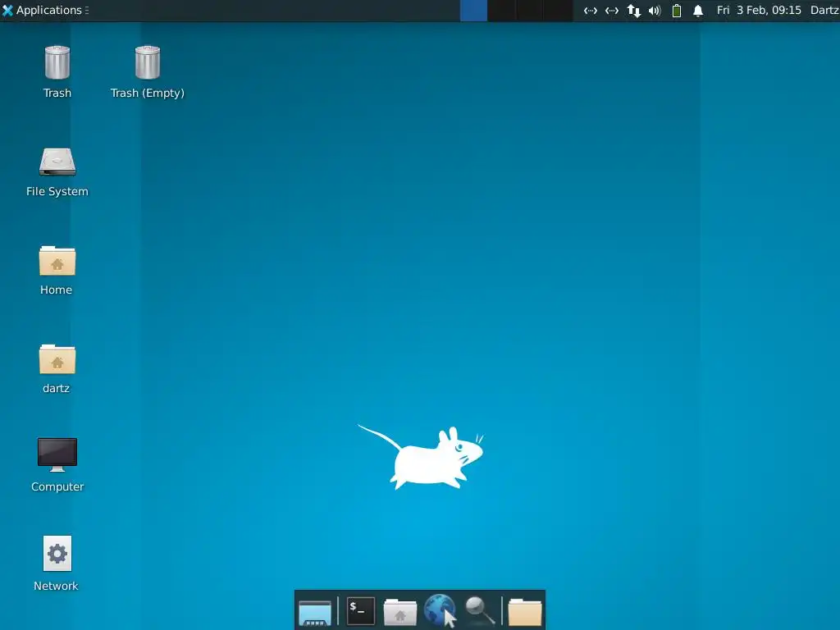Open Application Finder magnifier in dock
The width and height of the screenshot is (840, 630).
click(480, 610)
